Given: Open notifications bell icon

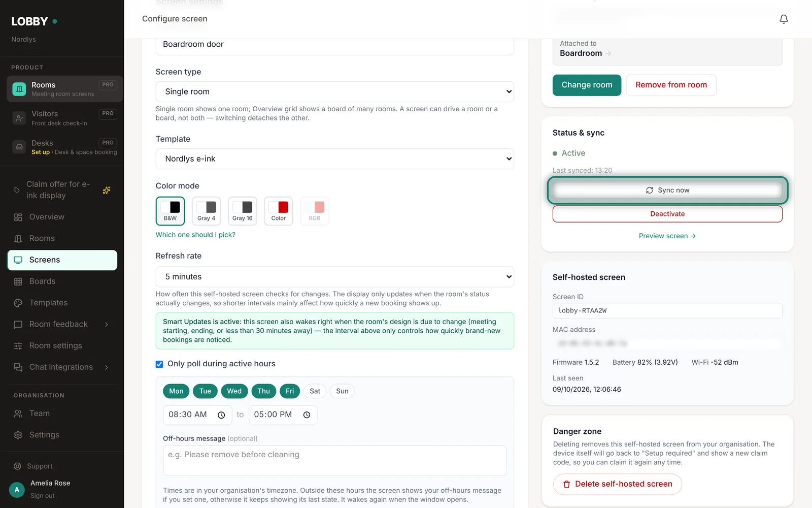Looking at the screenshot, I should pyautogui.click(x=784, y=19).
